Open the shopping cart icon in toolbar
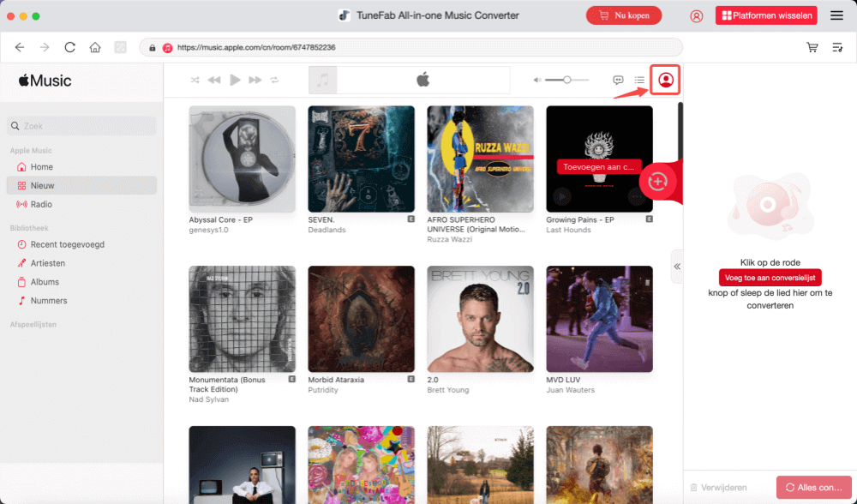857x504 pixels. pyautogui.click(x=812, y=47)
